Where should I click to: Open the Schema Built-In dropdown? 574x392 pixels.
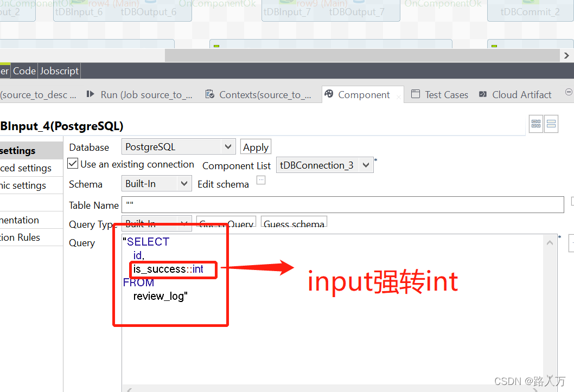click(x=157, y=184)
